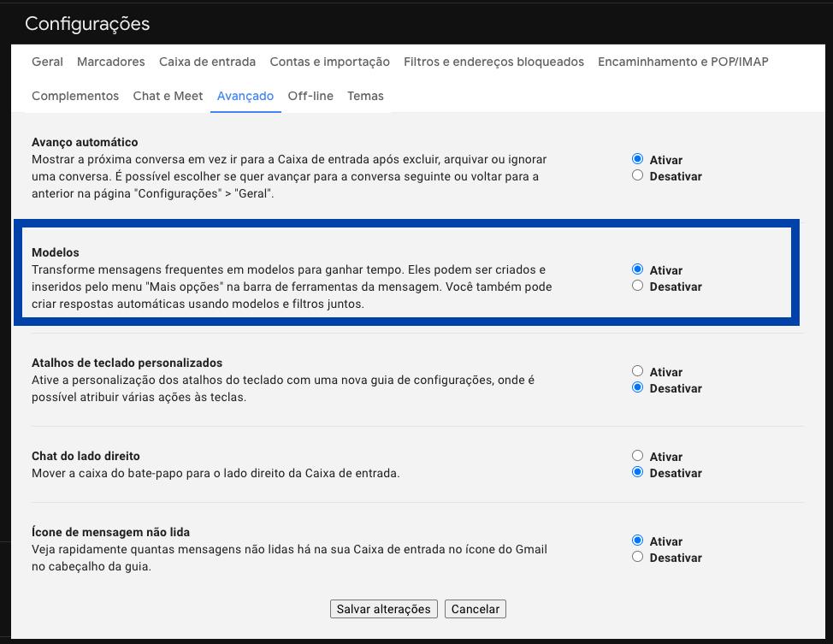Open the Complementos tab
The width and height of the screenshot is (833, 644).
[75, 96]
